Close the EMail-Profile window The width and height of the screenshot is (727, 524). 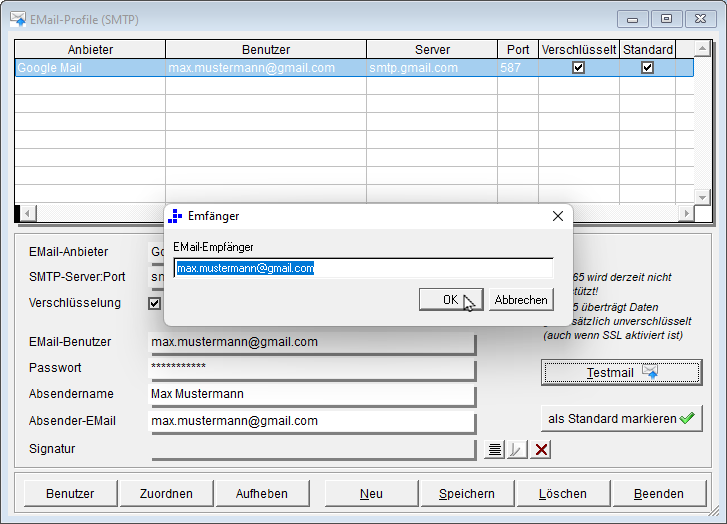[x=700, y=19]
